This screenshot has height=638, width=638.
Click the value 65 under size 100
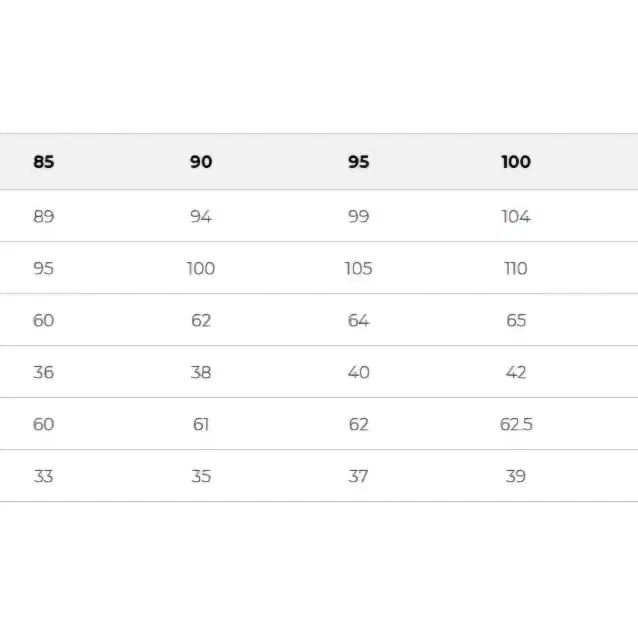516,321
